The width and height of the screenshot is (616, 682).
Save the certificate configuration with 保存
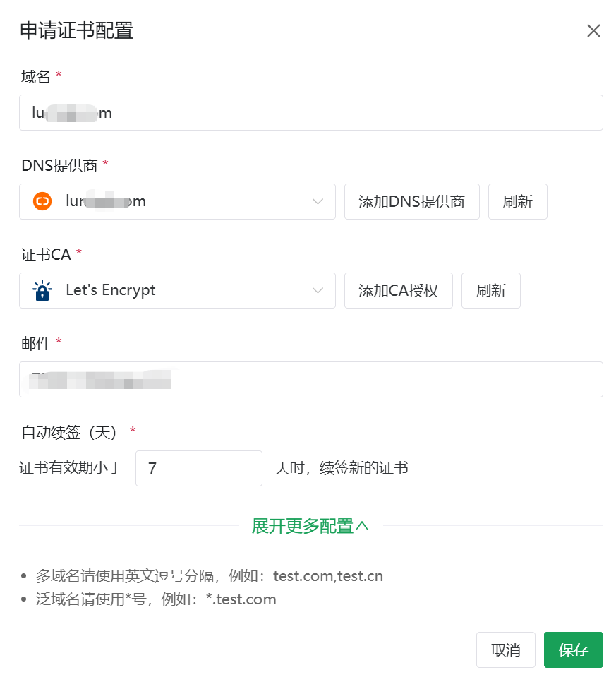click(573, 650)
